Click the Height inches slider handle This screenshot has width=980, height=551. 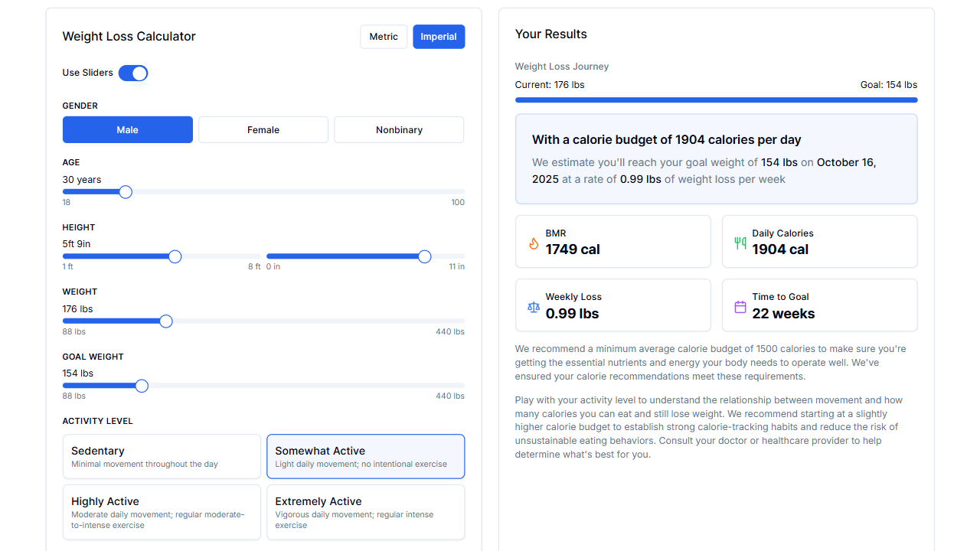tap(424, 256)
